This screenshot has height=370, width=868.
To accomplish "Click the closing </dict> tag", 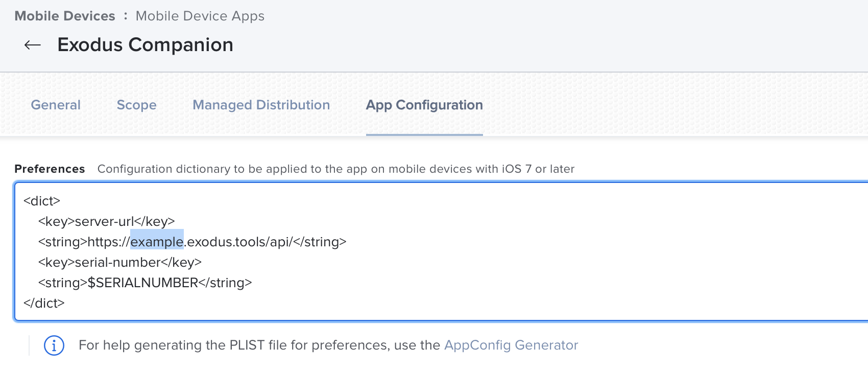I will click(x=44, y=303).
